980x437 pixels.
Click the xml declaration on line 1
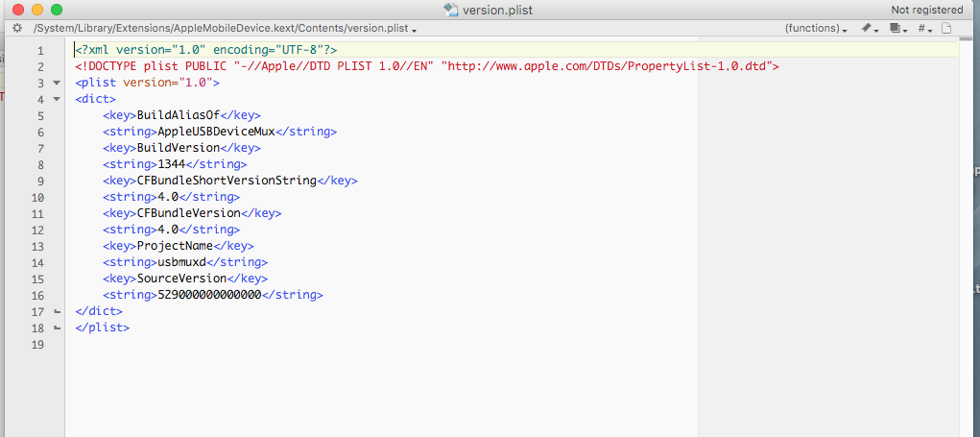click(x=206, y=50)
